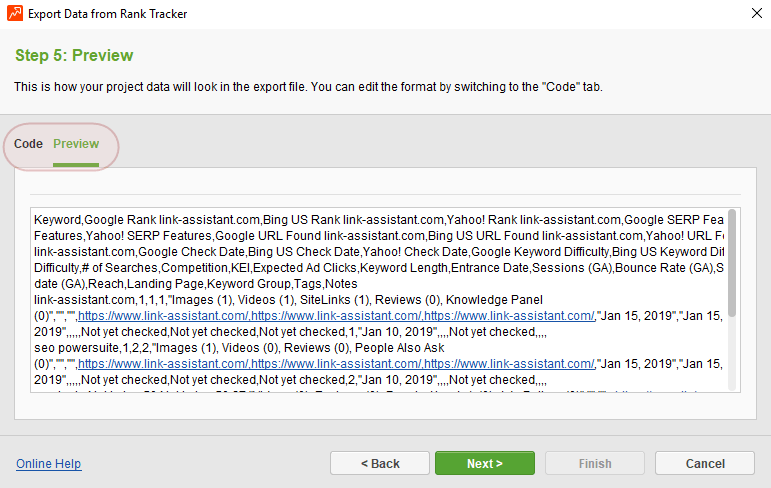771x488 pixels.
Task: Click the CSV header line starting with Keyword
Action: 379,220
